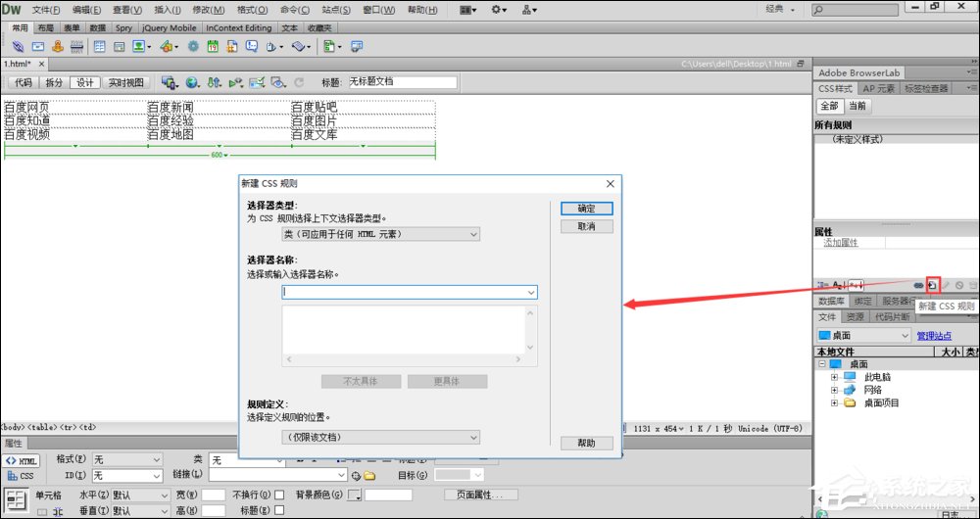The image size is (980, 519).
Task: Open the AP 元素 panel tab
Action: [879, 89]
